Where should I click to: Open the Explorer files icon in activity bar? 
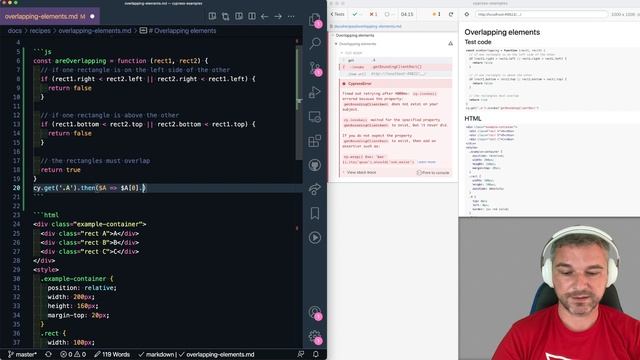pos(315,20)
